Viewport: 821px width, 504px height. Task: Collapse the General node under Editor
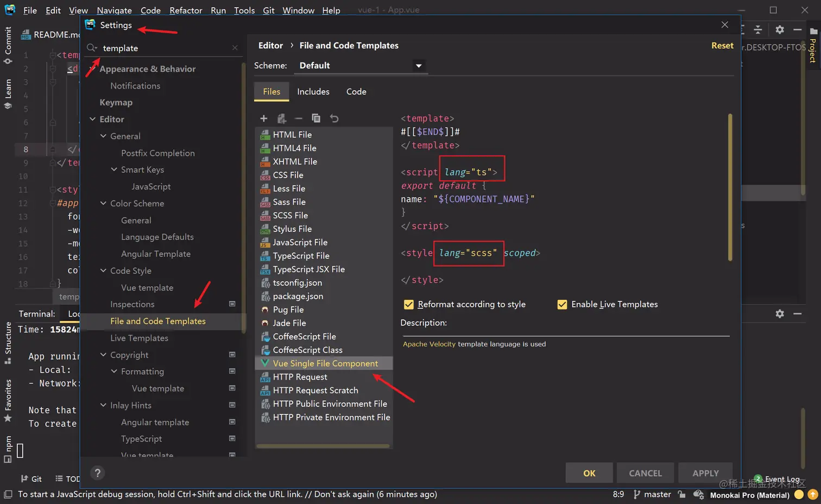pos(103,136)
